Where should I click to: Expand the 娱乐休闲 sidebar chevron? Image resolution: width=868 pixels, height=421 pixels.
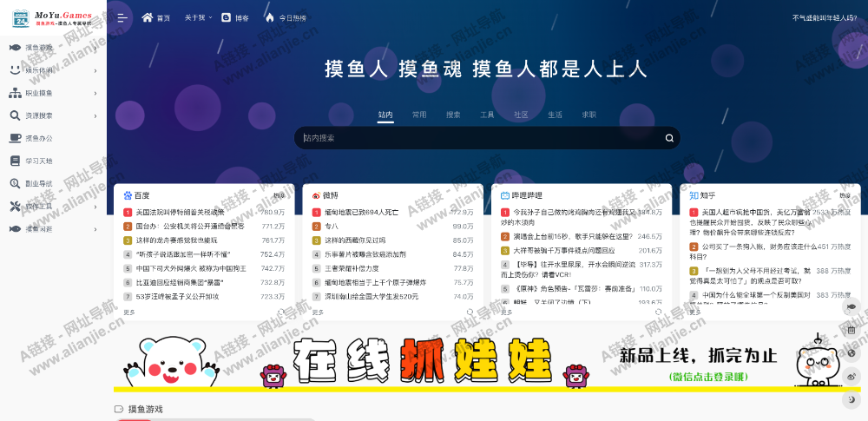[95, 71]
